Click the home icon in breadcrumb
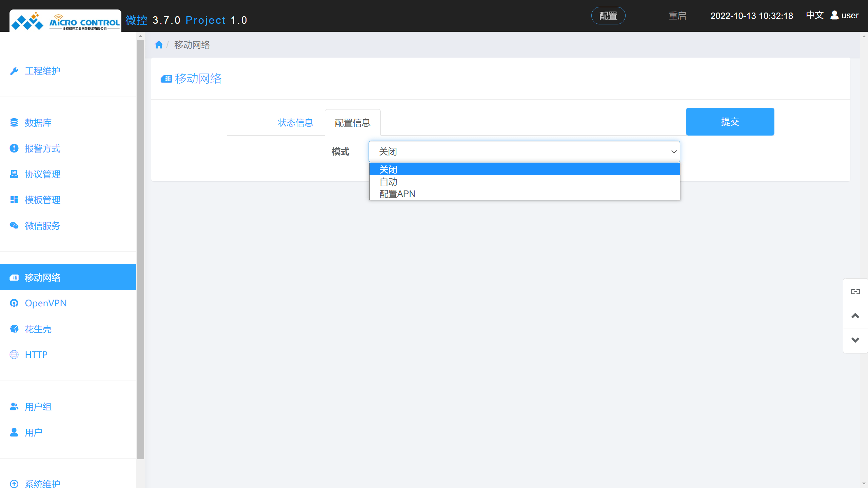The width and height of the screenshot is (868, 488). 158,45
